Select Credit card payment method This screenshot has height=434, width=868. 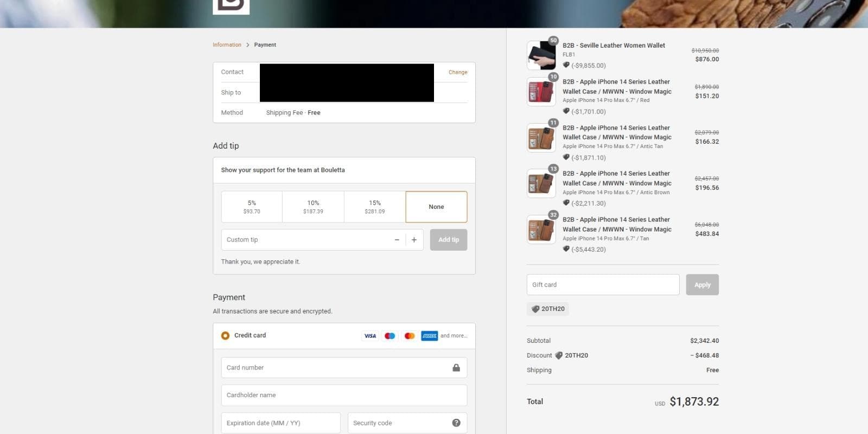[225, 336]
